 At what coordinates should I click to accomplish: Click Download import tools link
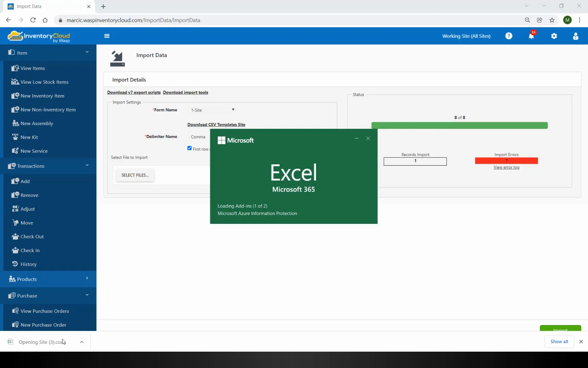click(x=185, y=92)
